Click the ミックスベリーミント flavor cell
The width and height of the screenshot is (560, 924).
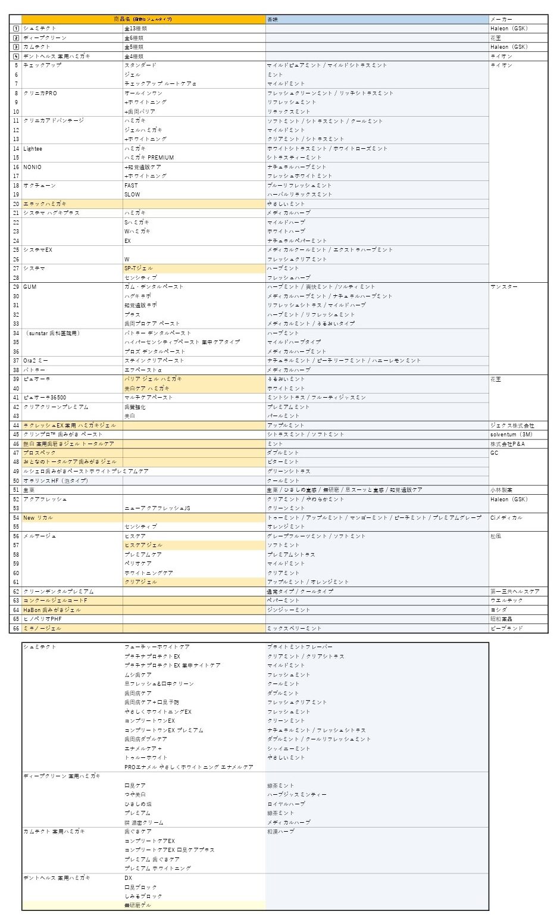point(377,629)
